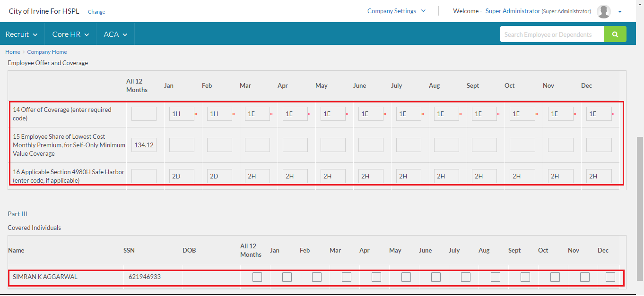Viewport: 644px width, 296px height.
Task: Open the Recruit menu
Action: pos(22,34)
